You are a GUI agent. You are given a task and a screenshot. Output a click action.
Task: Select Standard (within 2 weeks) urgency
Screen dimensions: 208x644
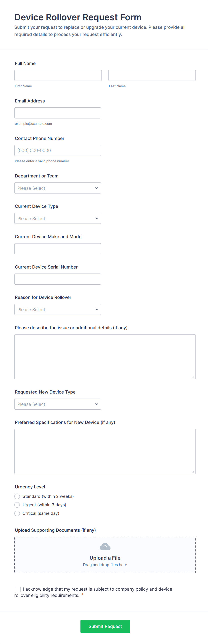pyautogui.click(x=17, y=496)
